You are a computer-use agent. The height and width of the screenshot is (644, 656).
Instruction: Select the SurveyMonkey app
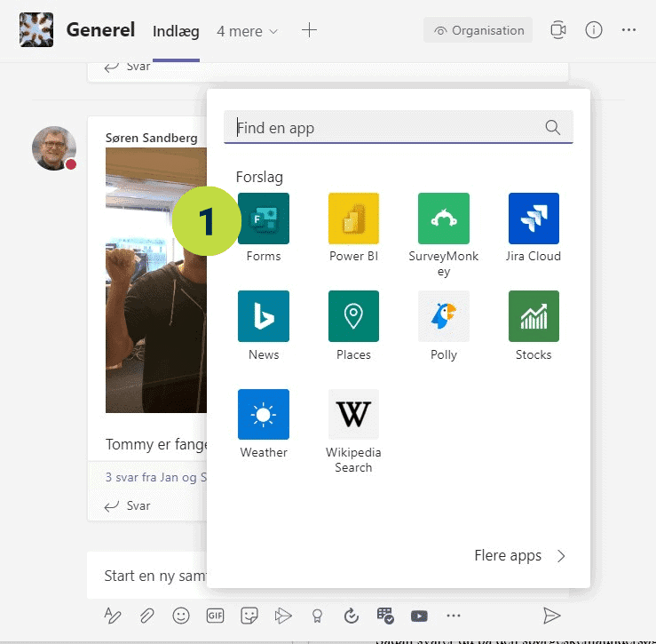pos(444,219)
